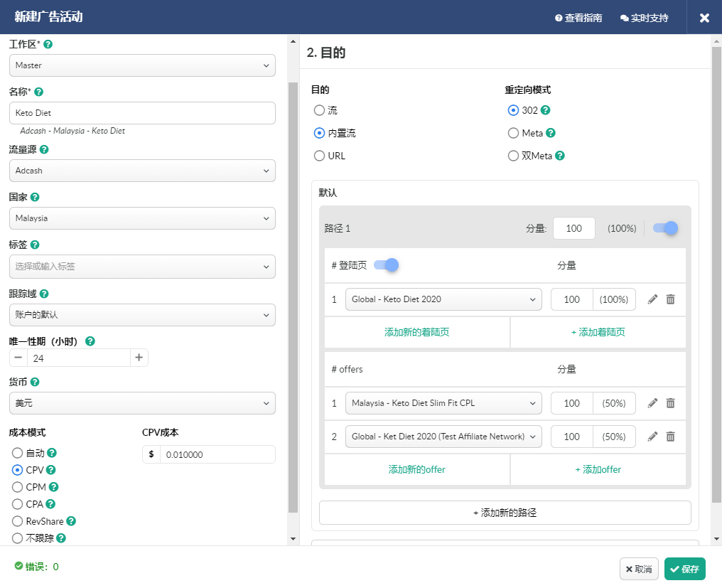
Task: Increase 唯一性期 hours with plus button
Action: pos(139,358)
